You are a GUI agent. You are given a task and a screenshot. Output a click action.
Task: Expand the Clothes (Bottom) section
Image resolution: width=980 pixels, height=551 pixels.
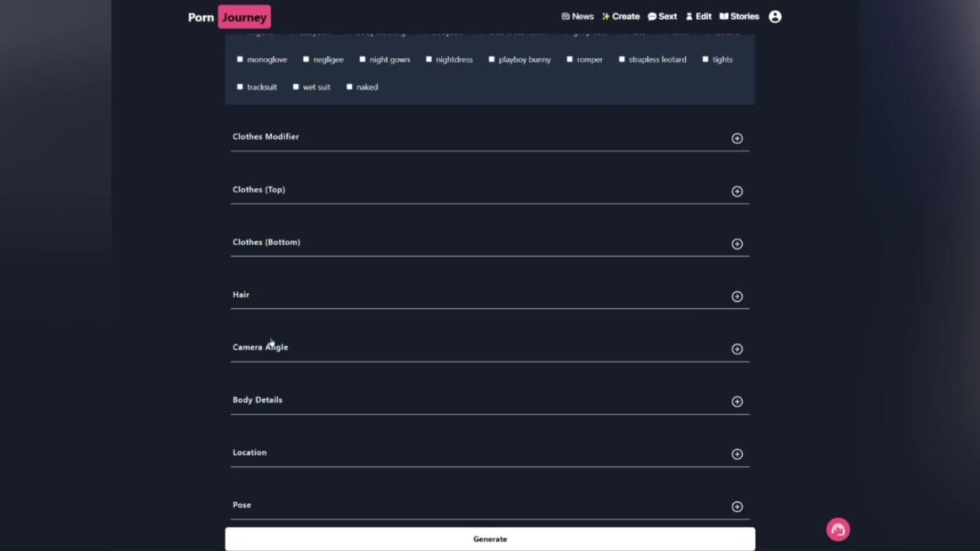[x=737, y=244]
